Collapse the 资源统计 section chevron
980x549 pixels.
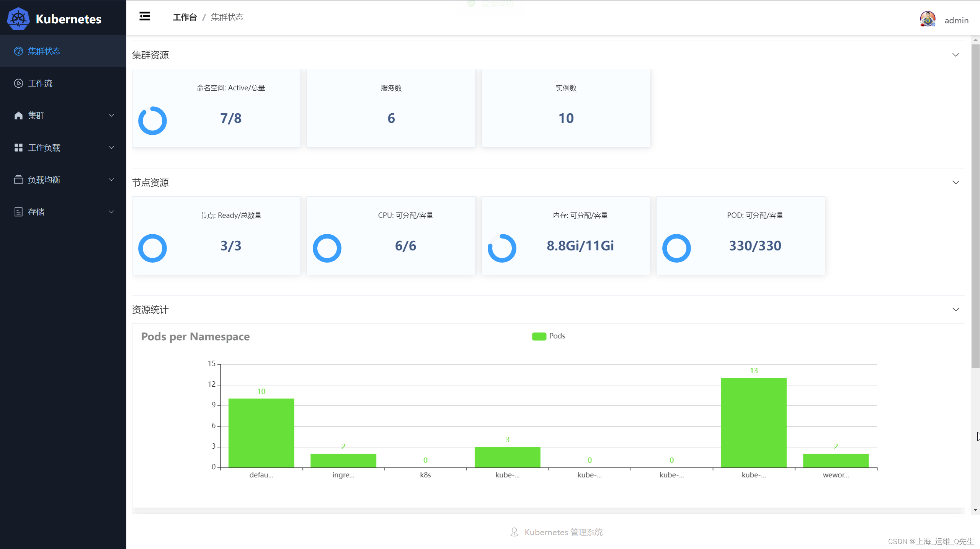(955, 310)
